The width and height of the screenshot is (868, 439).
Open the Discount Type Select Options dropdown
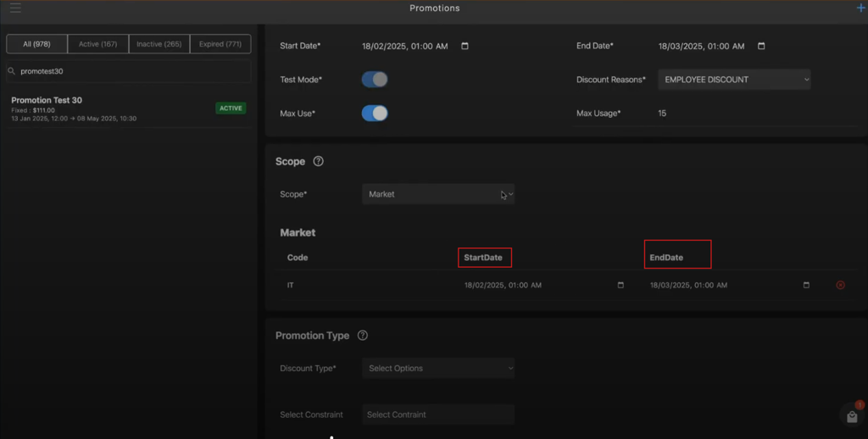click(x=438, y=368)
